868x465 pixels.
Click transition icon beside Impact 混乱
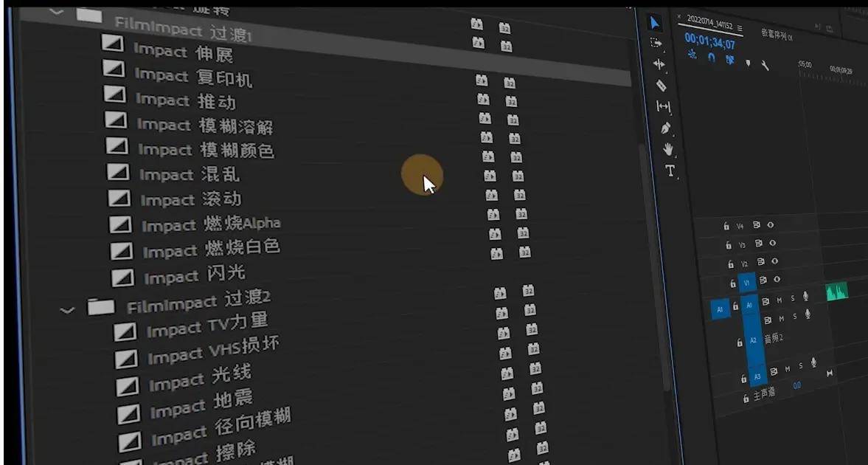tap(118, 171)
